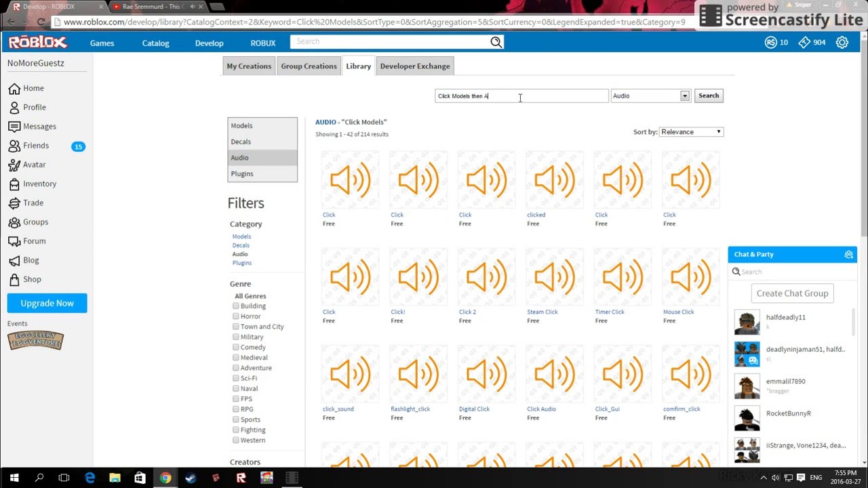Click the Chat & Party search field
Image resolution: width=868 pixels, height=488 pixels.
pos(792,272)
